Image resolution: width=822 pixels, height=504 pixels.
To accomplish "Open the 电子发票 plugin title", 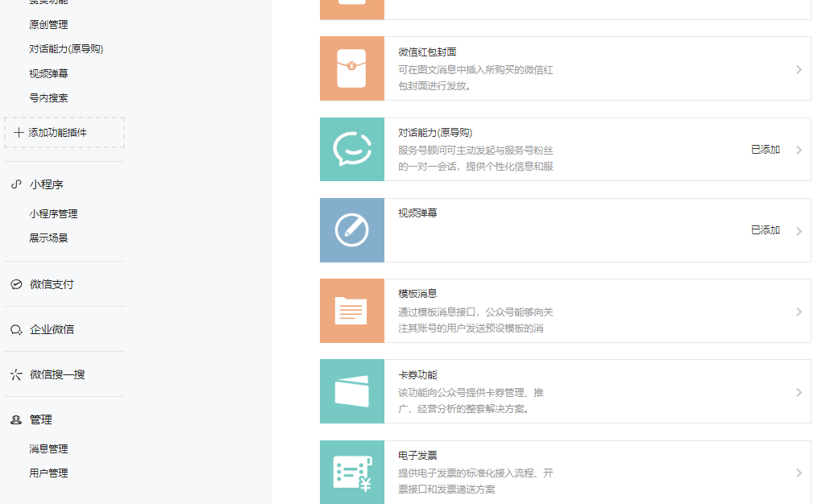I will pos(417,455).
